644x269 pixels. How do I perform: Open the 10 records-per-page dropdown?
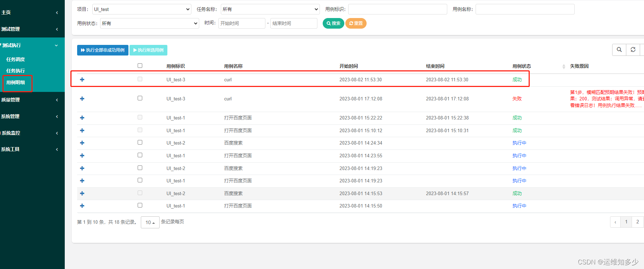pos(150,222)
